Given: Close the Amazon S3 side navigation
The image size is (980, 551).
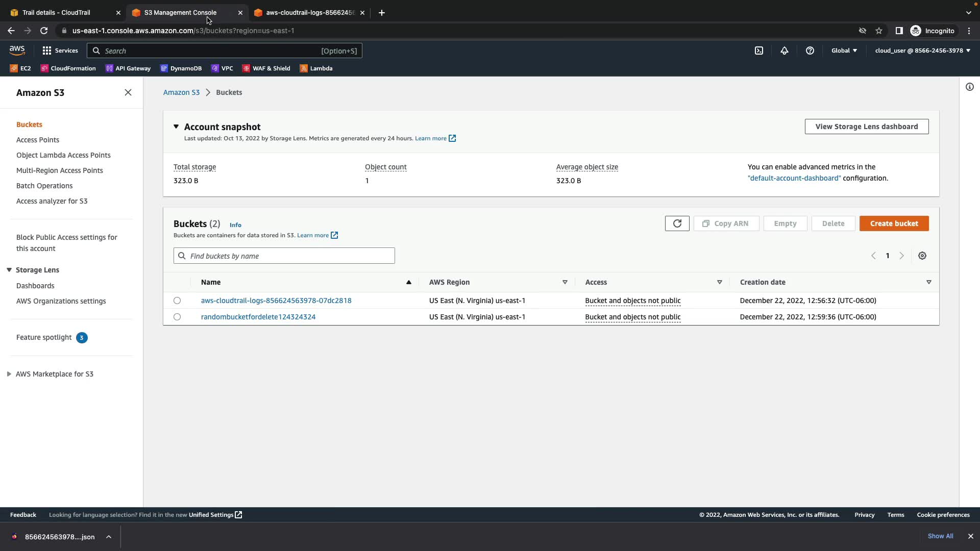Looking at the screenshot, I should [x=128, y=92].
